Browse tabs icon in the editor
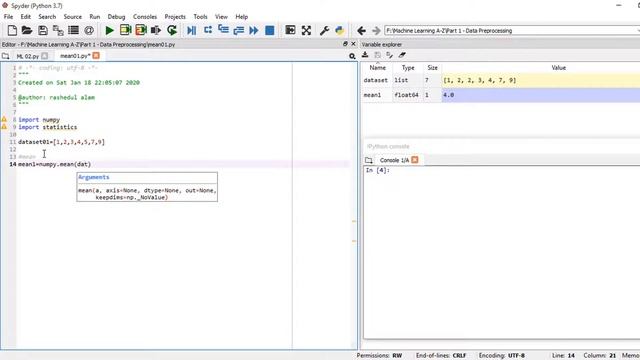Image resolution: width=640 pixels, height=360 pixels. click(x=5, y=56)
